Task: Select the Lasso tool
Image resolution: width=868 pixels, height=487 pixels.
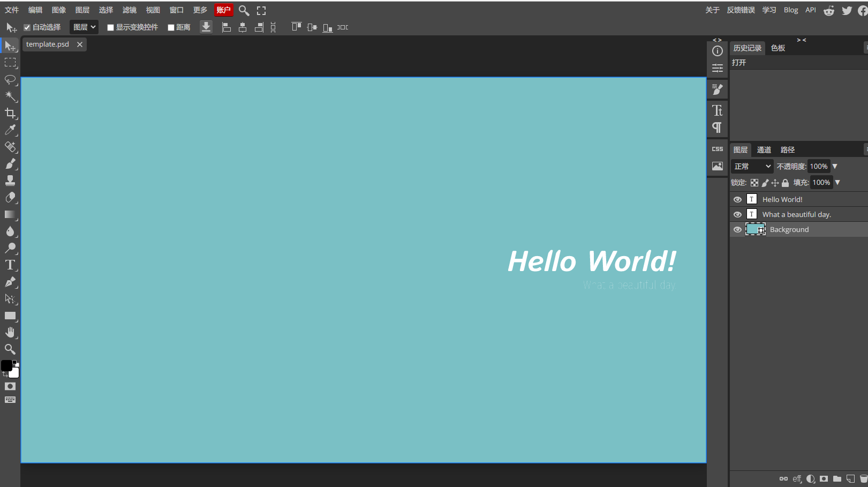Action: click(10, 80)
